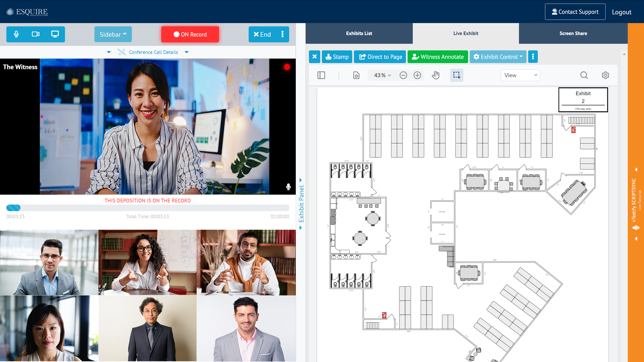The height and width of the screenshot is (362, 644).
Task: Click the pan/hand tool icon
Action: click(436, 75)
